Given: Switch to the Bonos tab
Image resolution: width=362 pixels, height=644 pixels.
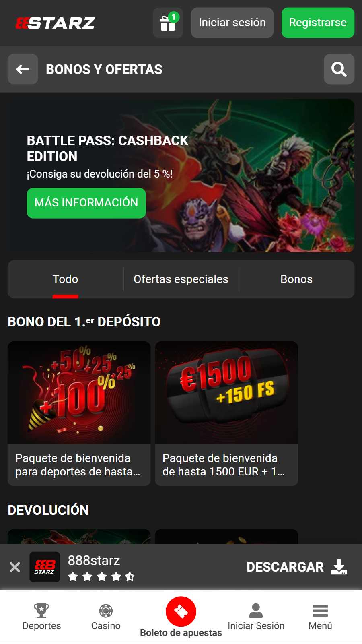Looking at the screenshot, I should tap(296, 279).
